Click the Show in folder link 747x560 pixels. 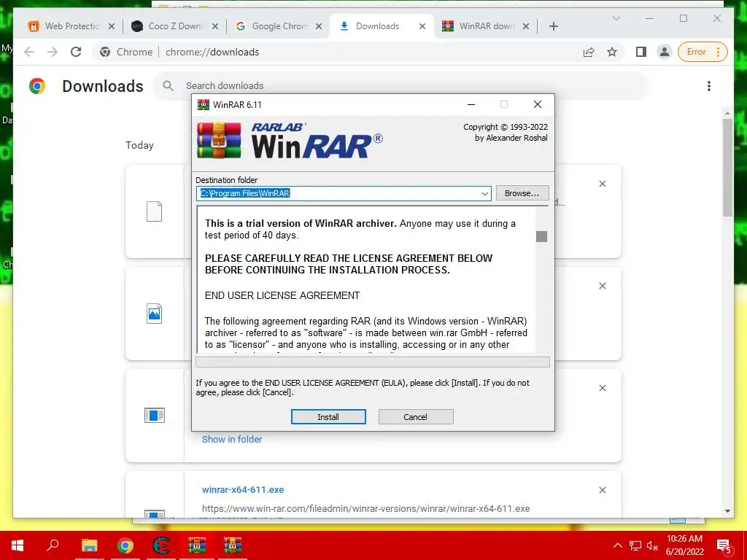click(x=232, y=439)
